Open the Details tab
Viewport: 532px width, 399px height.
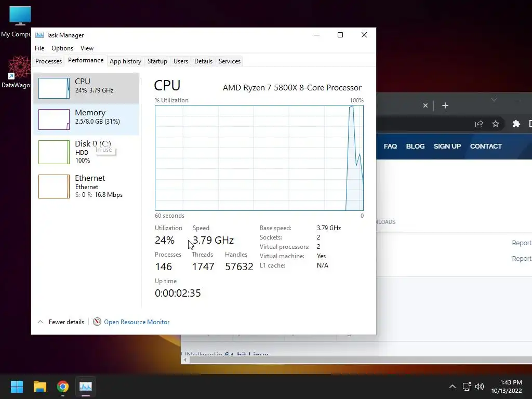(203, 61)
